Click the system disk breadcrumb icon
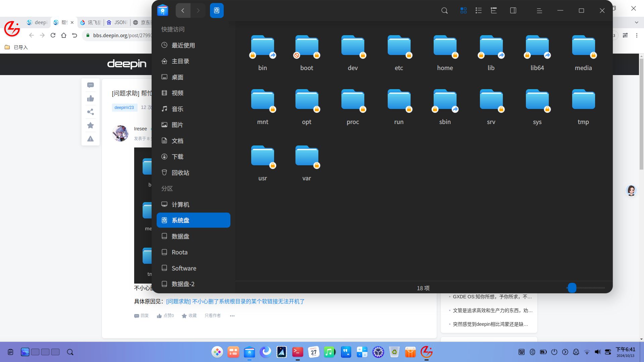644x362 pixels. coord(217,11)
